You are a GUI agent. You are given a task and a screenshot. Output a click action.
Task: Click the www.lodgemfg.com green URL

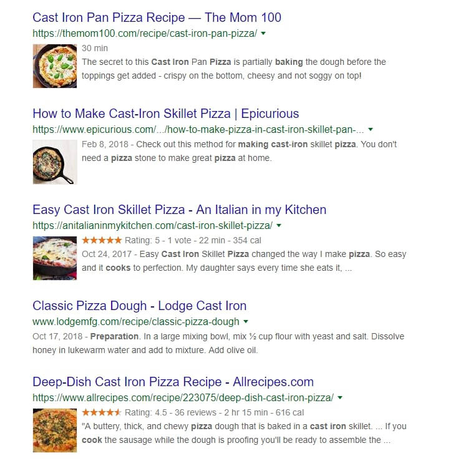[135, 322]
